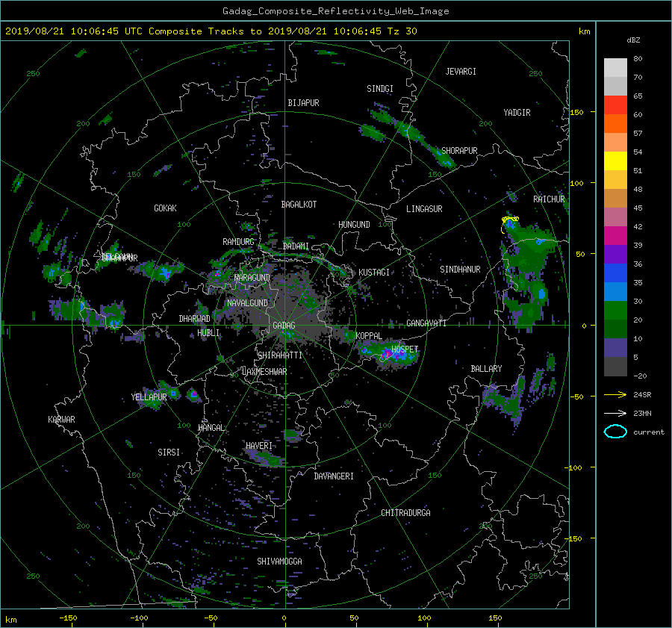672x628 pixels.
Task: Click the LINGASUR city label
Action: (x=424, y=209)
